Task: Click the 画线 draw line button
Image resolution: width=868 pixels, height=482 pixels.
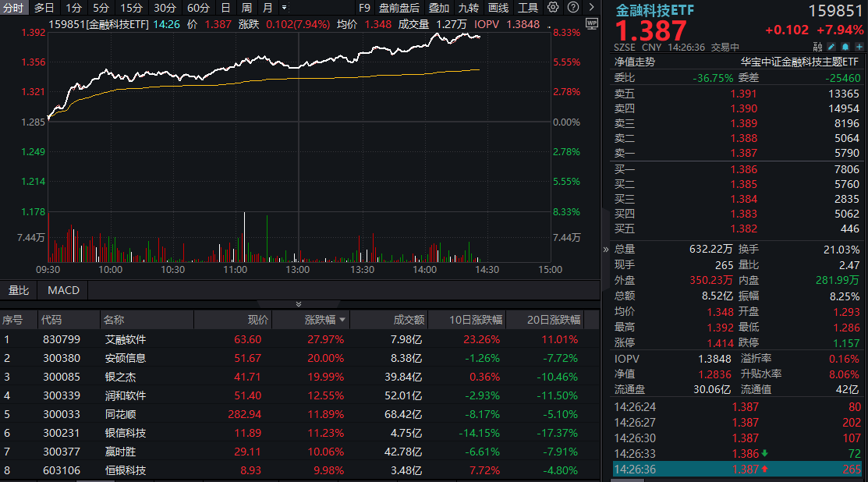Action: tap(498, 8)
